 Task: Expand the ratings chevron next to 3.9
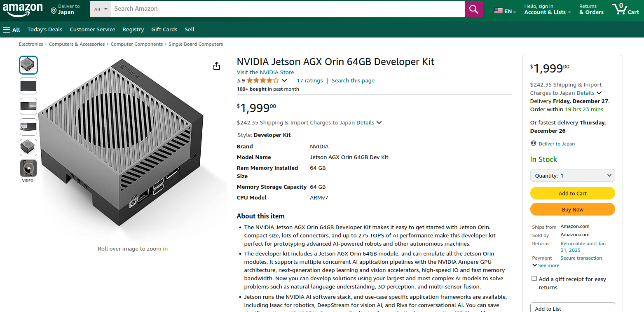284,80
